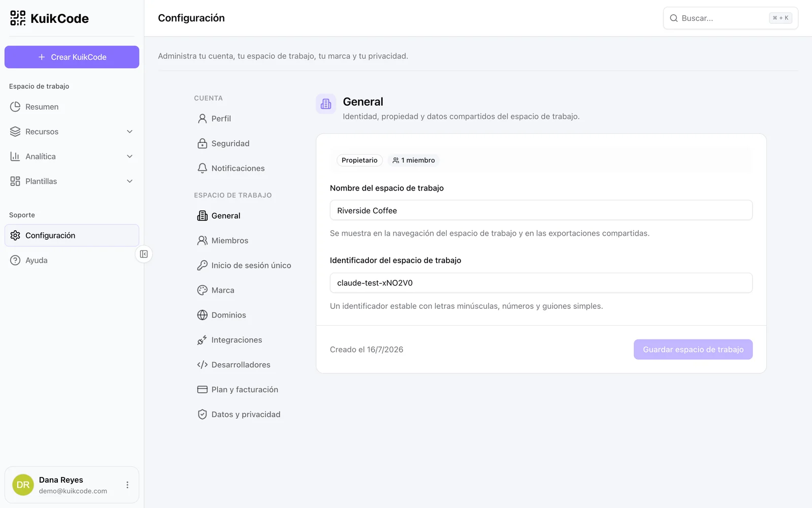Screen dimensions: 812x508
Task: Expand the Plantillas chevron
Action: pos(129,181)
